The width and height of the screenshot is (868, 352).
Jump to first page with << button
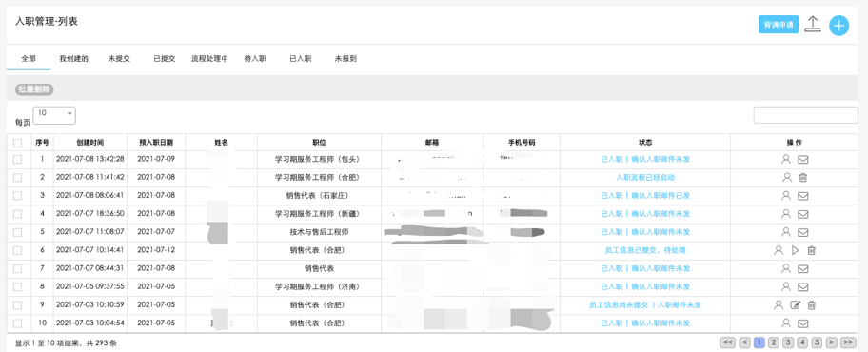[x=728, y=342]
